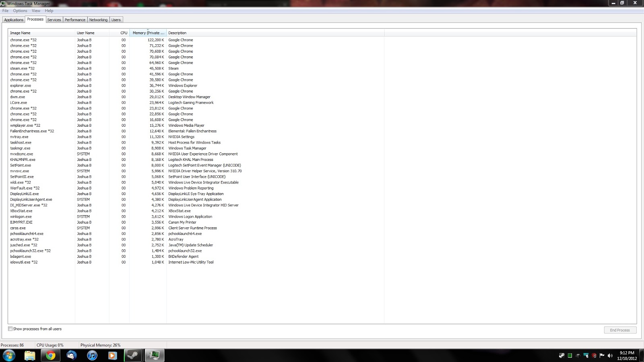The image size is (644, 362).
Task: Open the Action Center flag icon
Action: [602, 356]
